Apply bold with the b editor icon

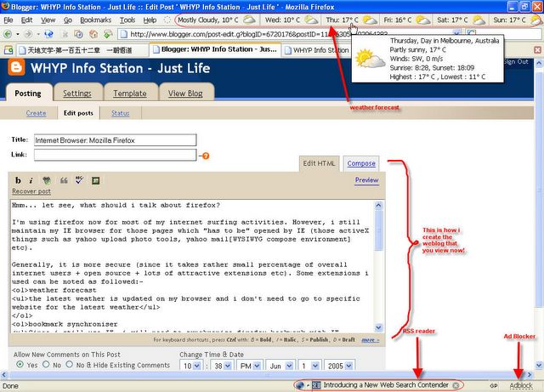[18, 180]
